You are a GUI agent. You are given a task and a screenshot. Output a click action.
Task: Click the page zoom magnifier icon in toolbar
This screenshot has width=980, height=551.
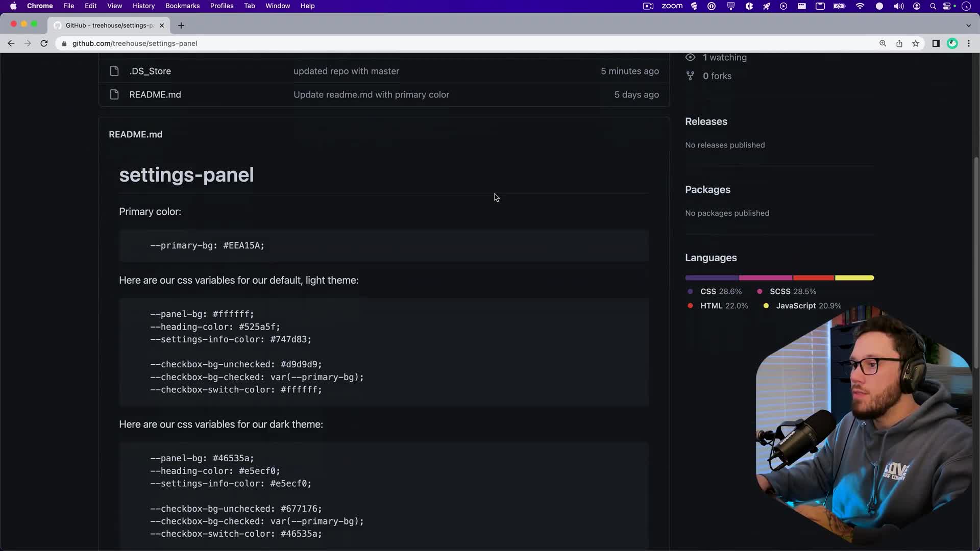click(883, 43)
